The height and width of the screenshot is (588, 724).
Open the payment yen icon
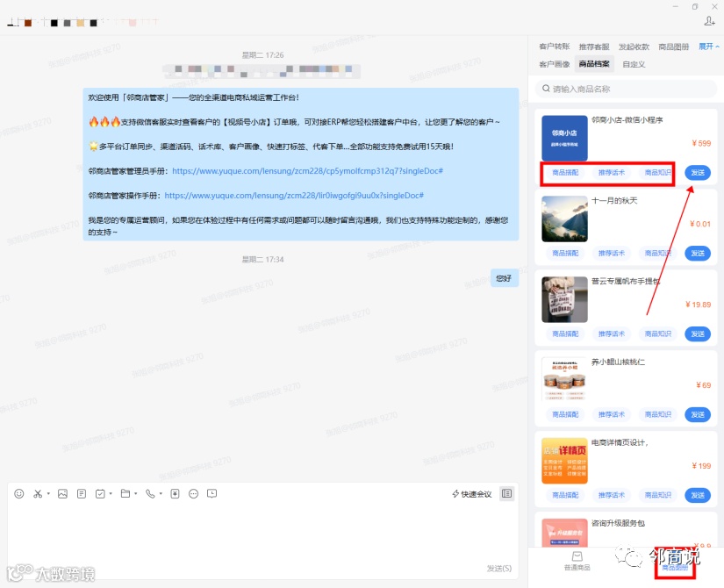point(175,494)
